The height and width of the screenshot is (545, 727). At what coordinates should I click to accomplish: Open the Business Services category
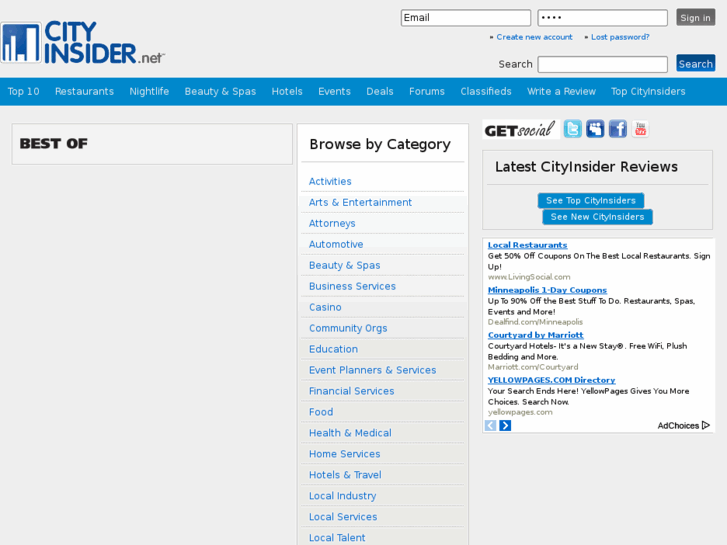click(352, 286)
